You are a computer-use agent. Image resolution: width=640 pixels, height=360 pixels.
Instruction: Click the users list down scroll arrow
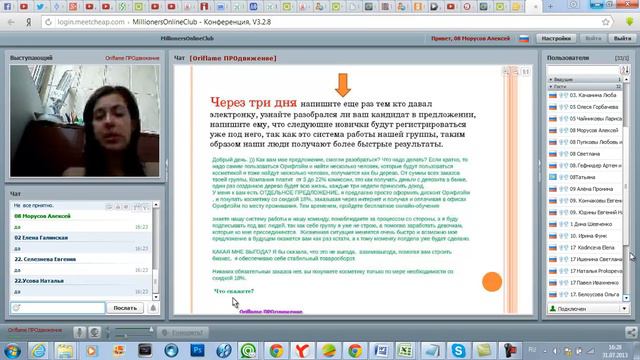pyautogui.click(x=626, y=298)
